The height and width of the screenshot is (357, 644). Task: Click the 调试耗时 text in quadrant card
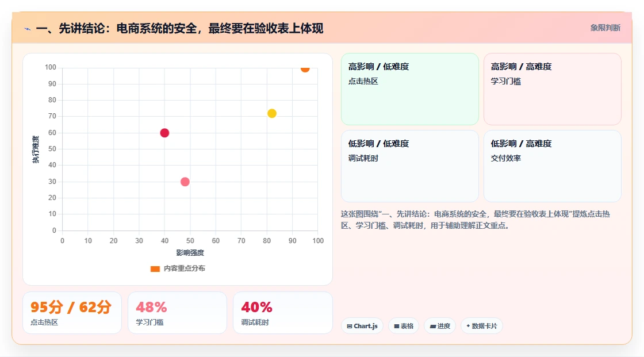point(363,158)
